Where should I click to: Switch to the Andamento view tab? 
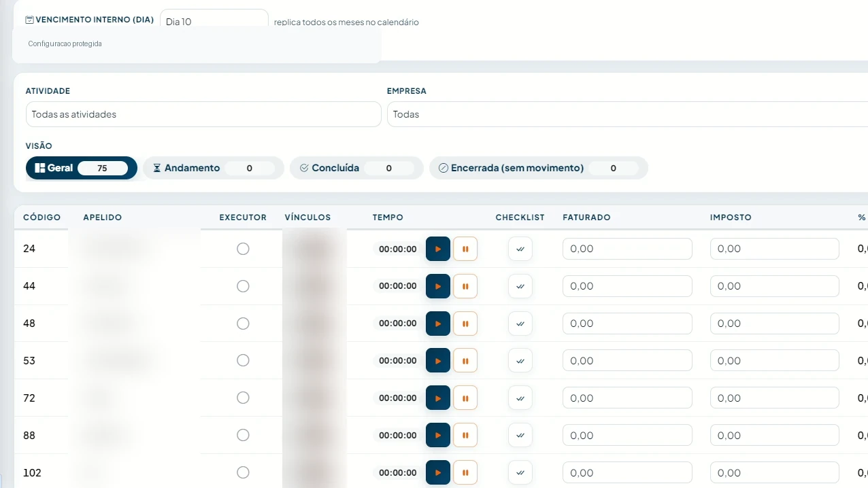pos(213,168)
